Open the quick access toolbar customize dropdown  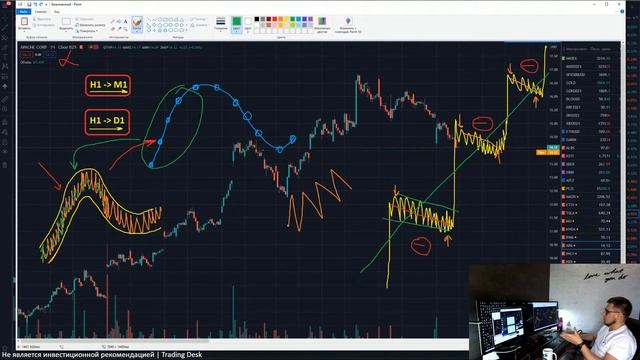pyautogui.click(x=46, y=4)
